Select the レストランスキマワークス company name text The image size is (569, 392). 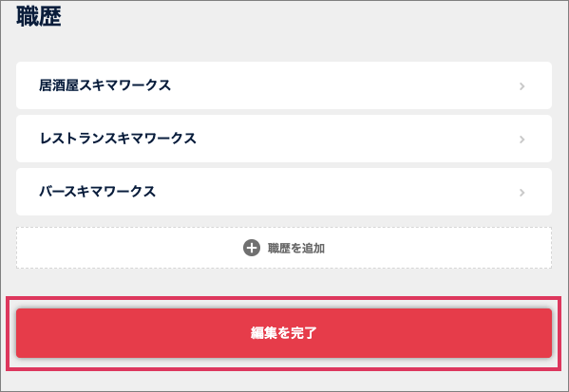tap(118, 139)
